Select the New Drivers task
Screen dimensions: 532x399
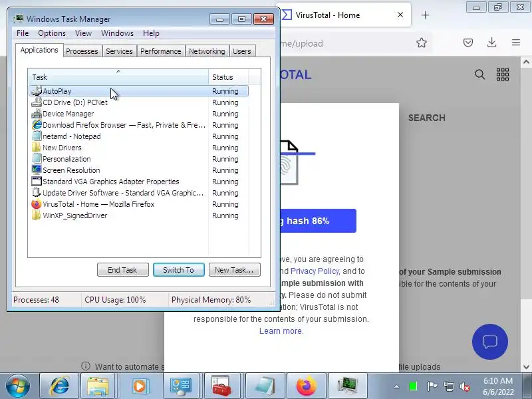[x=139, y=148]
